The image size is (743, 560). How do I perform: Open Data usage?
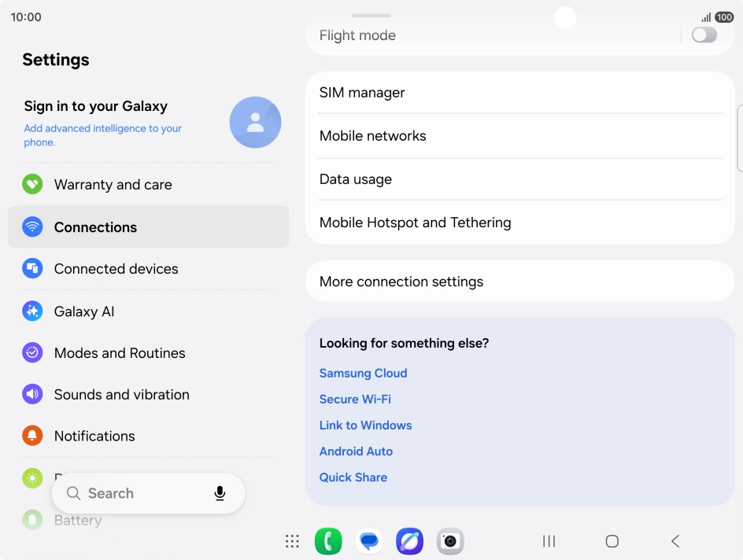click(x=519, y=179)
